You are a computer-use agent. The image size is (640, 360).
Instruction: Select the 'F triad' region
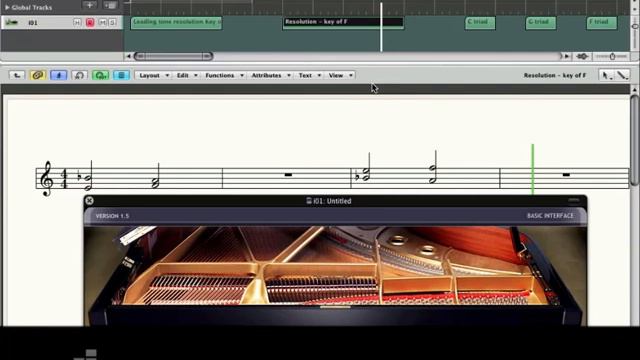pos(602,23)
